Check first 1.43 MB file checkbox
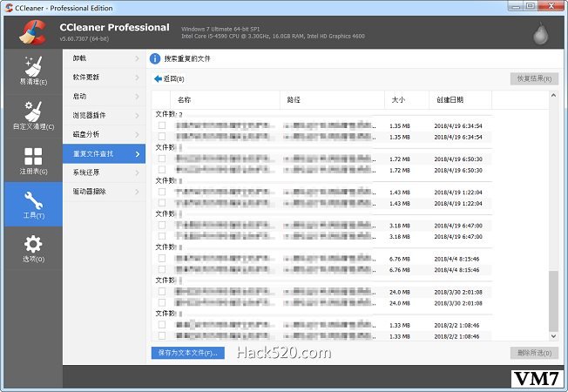568x392 pixels. (162, 192)
